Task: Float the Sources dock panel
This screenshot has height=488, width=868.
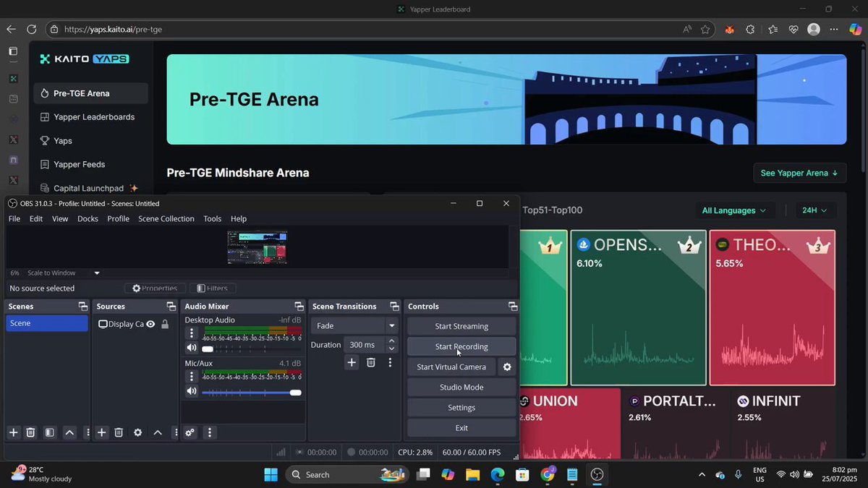Action: 171,307
